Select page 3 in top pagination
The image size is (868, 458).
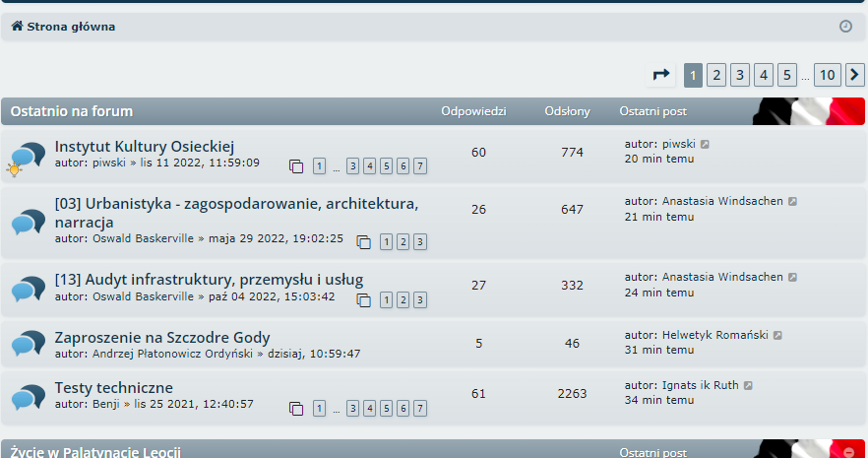(740, 75)
